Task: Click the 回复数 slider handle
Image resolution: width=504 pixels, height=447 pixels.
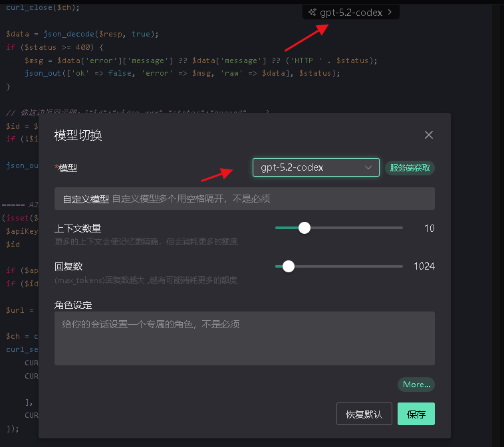Action: click(289, 266)
